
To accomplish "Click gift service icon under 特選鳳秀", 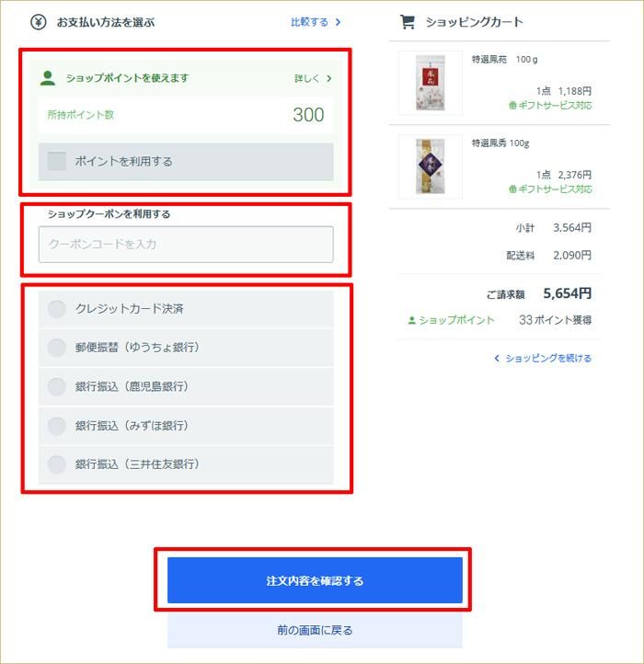I will (x=512, y=189).
